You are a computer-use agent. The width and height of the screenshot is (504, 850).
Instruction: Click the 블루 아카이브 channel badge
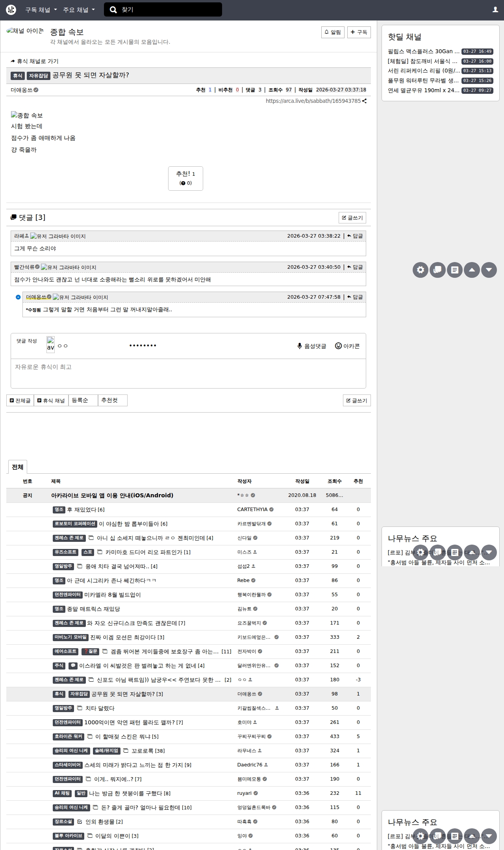click(69, 836)
